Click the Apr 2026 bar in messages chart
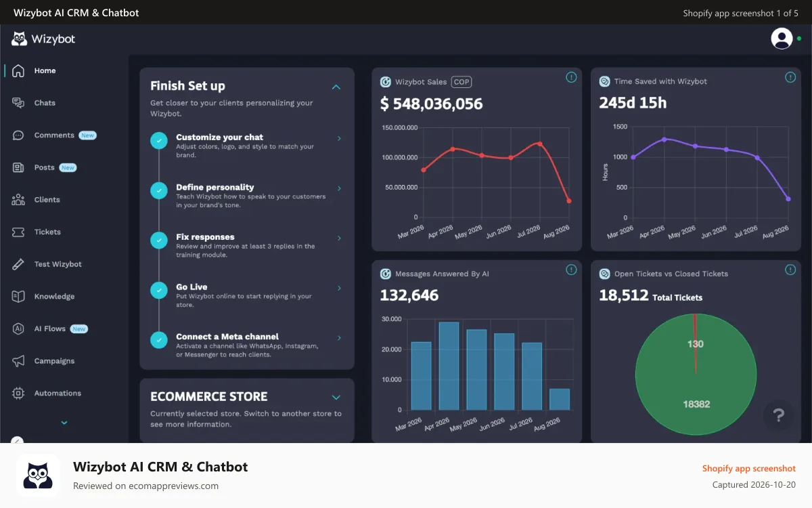The image size is (812, 508). click(449, 366)
